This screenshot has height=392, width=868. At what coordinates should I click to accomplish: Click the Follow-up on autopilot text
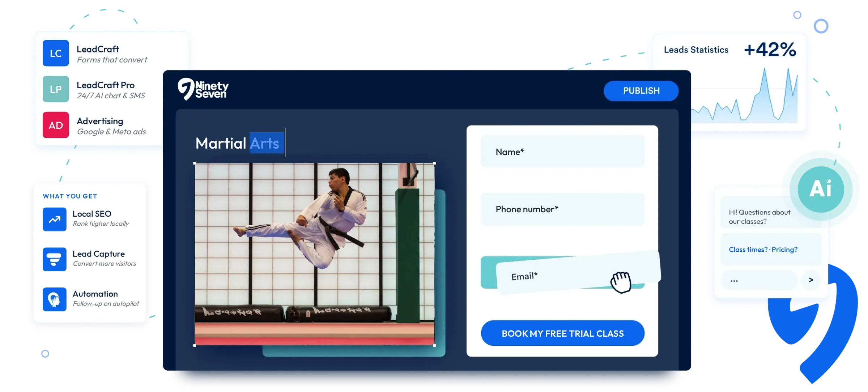106,304
